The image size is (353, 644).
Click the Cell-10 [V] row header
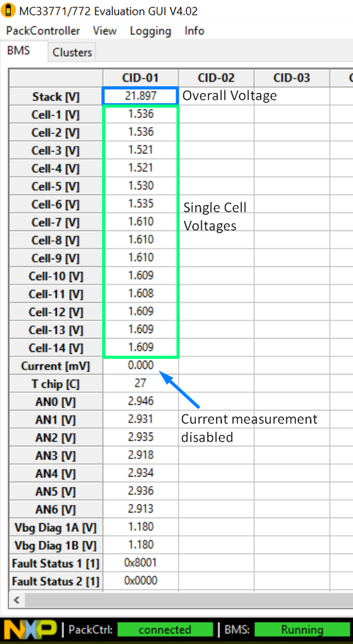(x=56, y=276)
